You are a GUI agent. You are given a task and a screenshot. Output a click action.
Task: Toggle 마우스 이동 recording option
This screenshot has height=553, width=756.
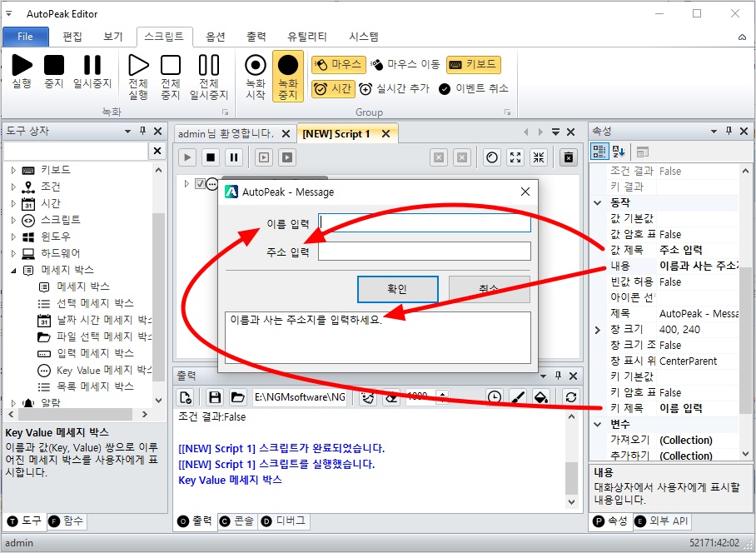pyautogui.click(x=405, y=64)
